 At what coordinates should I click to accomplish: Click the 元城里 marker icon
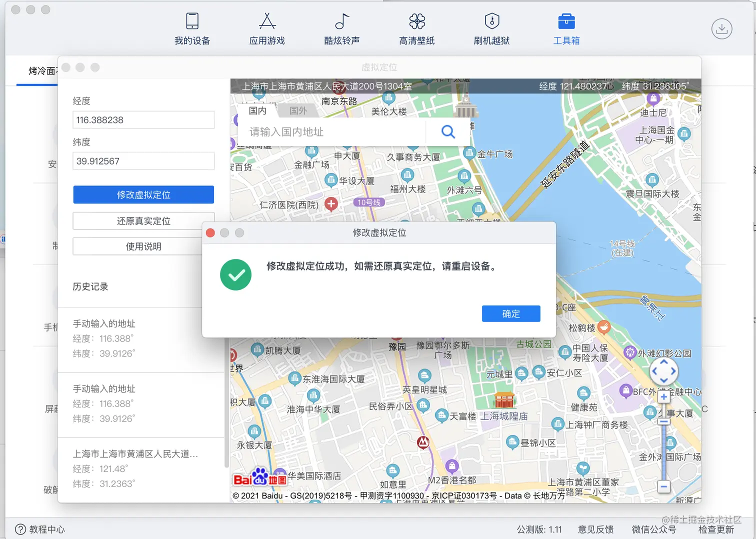pyautogui.click(x=521, y=372)
